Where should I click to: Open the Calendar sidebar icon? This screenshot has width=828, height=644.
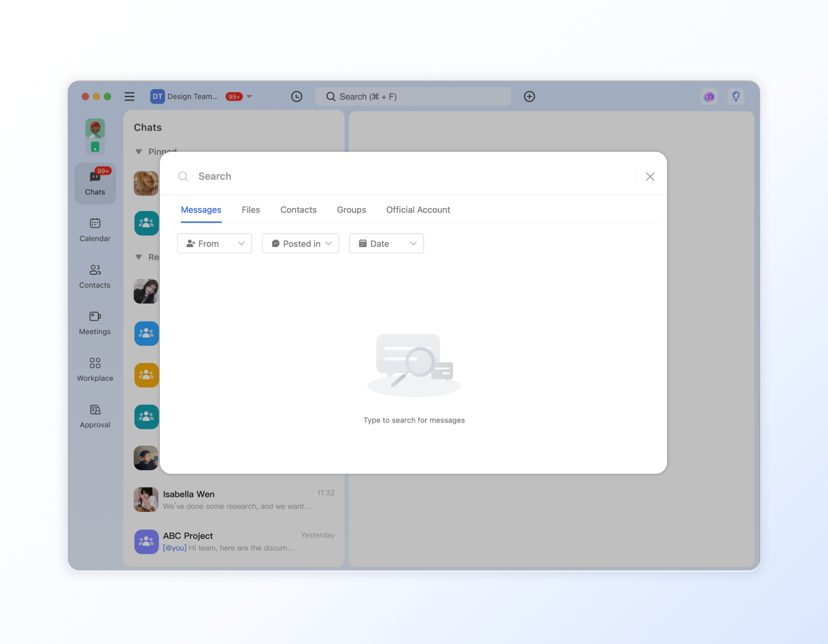[95, 229]
